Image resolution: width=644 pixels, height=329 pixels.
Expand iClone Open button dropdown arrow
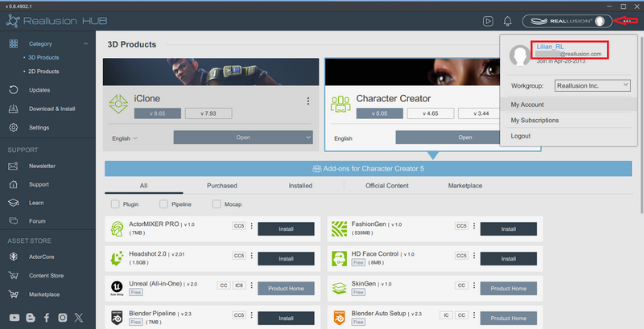308,138
